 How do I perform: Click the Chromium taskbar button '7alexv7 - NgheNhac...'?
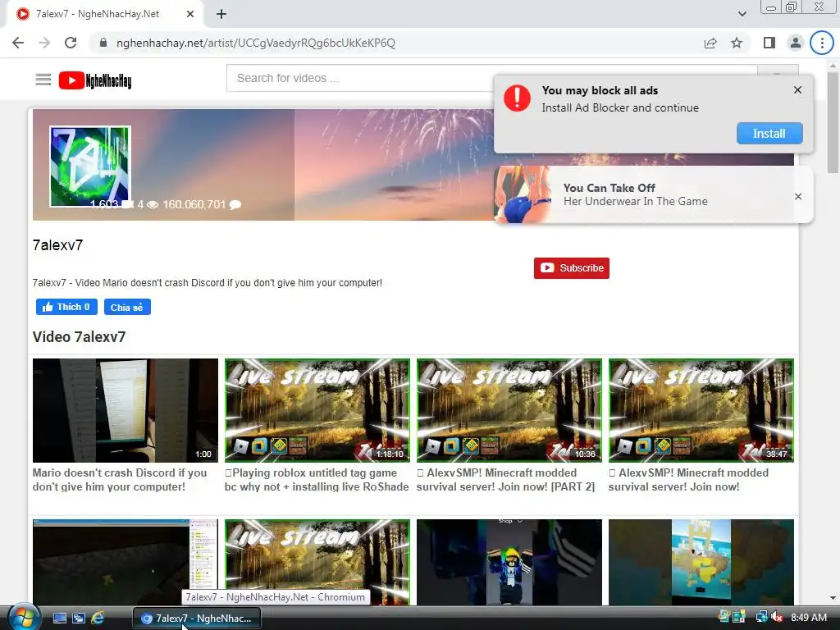pyautogui.click(x=197, y=619)
